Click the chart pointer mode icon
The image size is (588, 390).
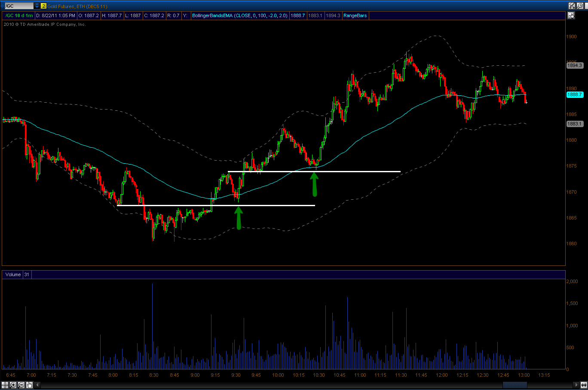click(x=571, y=15)
